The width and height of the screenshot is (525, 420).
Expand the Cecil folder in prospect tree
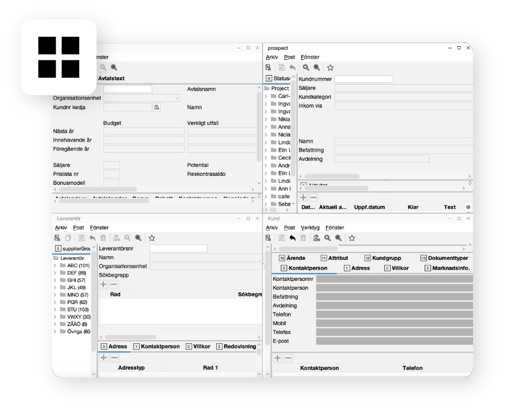(266, 157)
